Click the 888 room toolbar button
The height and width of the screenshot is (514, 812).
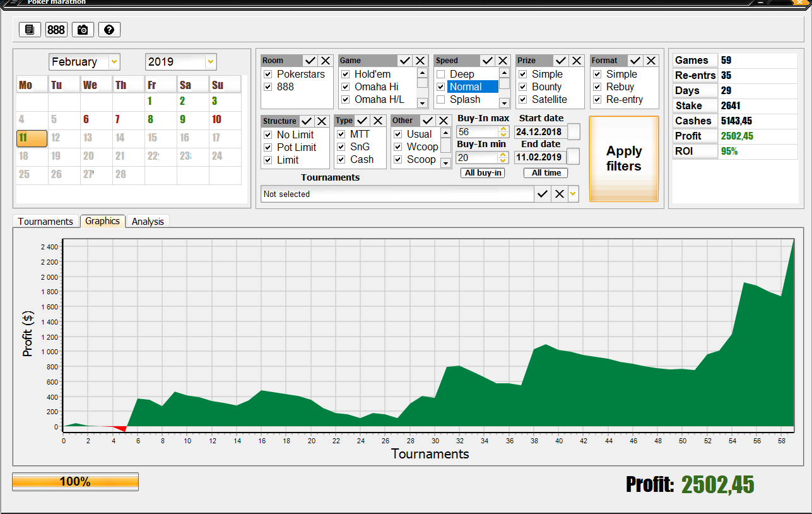click(x=56, y=30)
